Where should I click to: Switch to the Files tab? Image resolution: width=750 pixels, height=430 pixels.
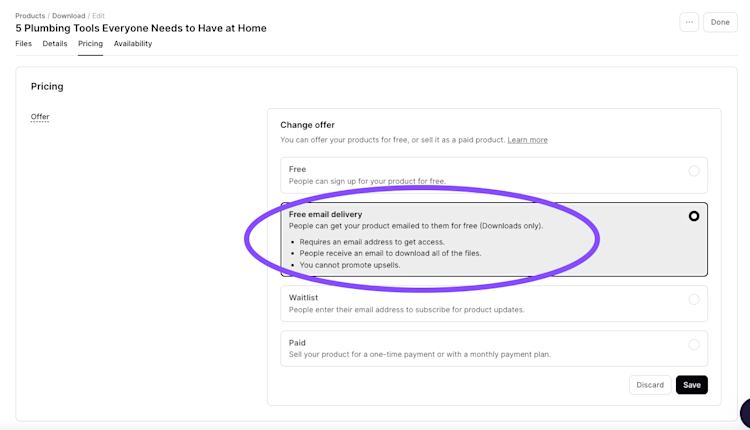tap(23, 44)
